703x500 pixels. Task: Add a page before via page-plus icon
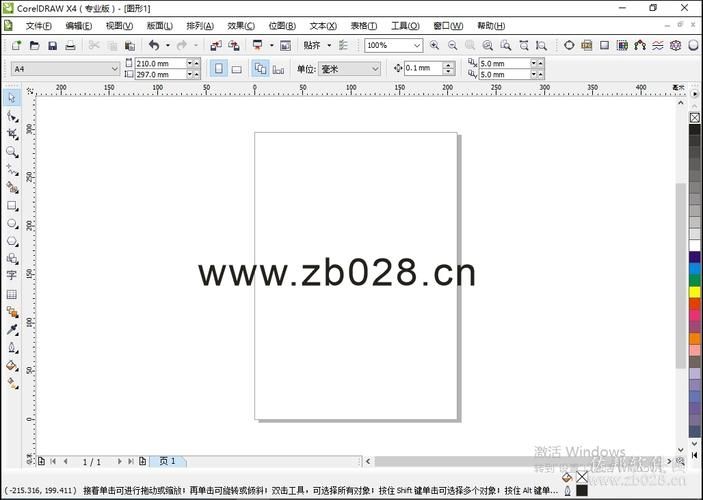(41, 461)
